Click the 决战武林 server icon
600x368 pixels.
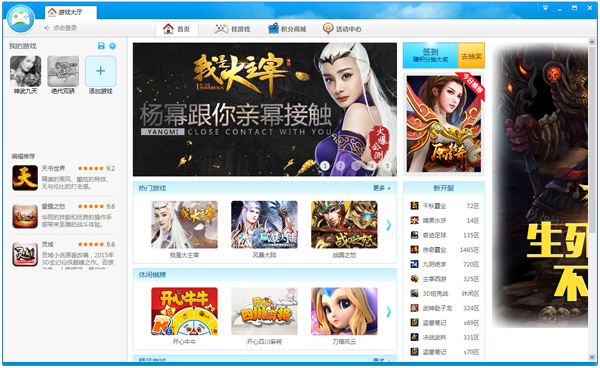(414, 337)
